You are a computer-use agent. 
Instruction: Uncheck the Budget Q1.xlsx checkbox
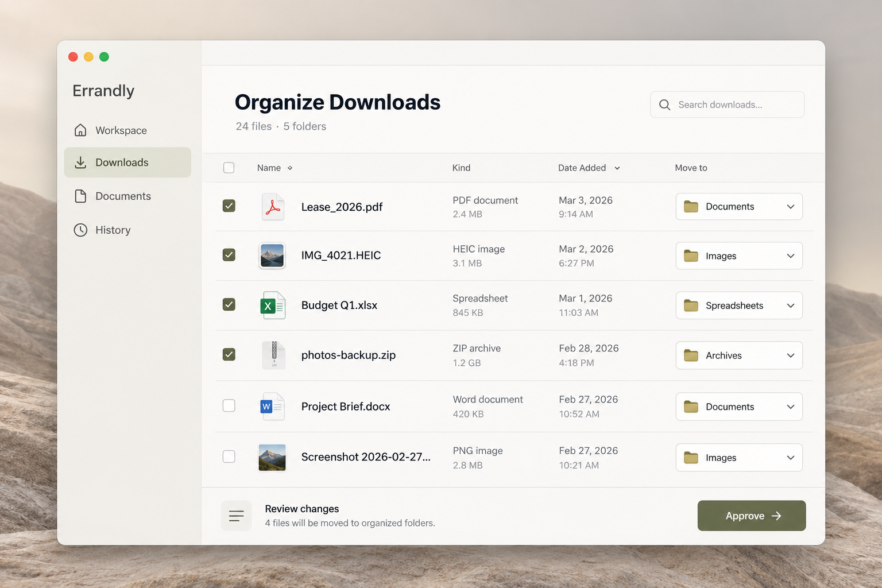pos(229,304)
